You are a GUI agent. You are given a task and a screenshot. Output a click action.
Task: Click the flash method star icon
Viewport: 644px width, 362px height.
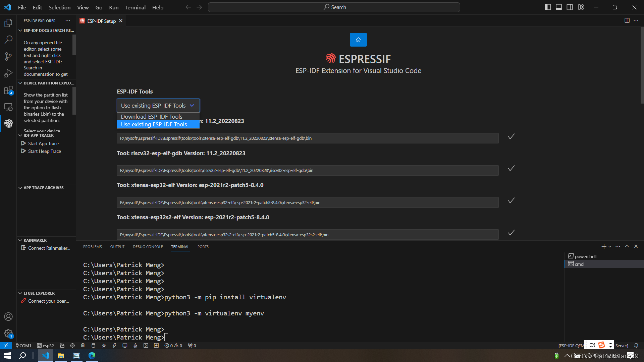pyautogui.click(x=104, y=346)
